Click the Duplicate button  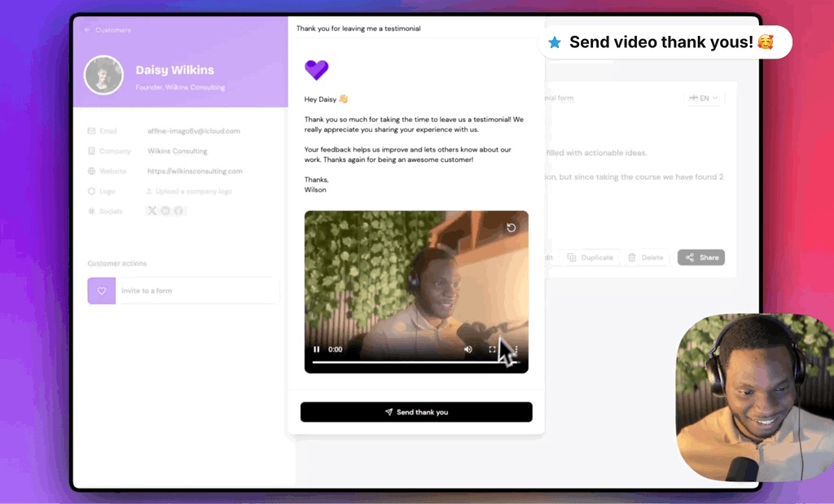point(590,257)
